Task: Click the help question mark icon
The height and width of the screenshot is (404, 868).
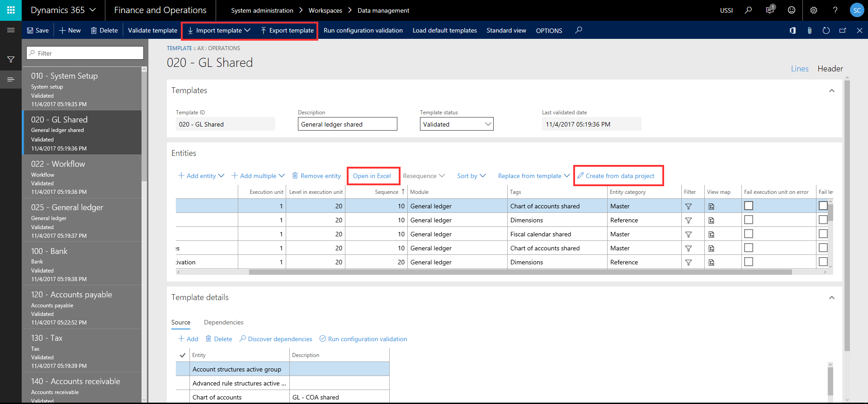Action: (835, 10)
